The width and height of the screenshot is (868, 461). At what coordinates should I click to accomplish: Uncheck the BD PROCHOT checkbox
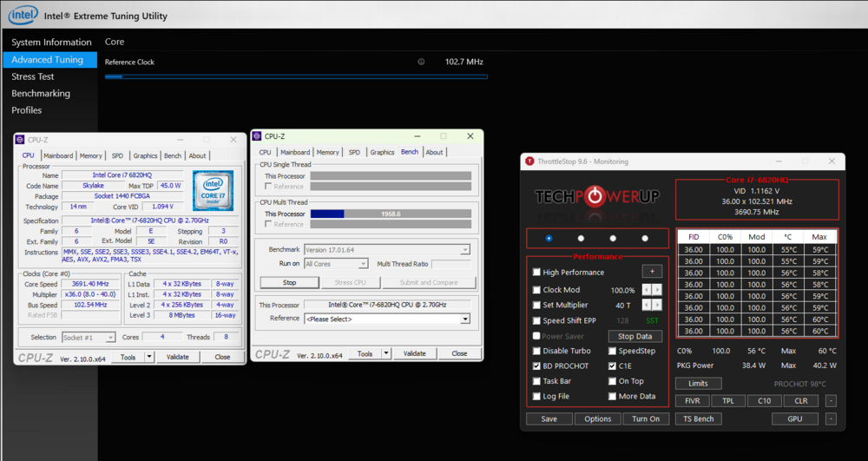click(x=536, y=366)
